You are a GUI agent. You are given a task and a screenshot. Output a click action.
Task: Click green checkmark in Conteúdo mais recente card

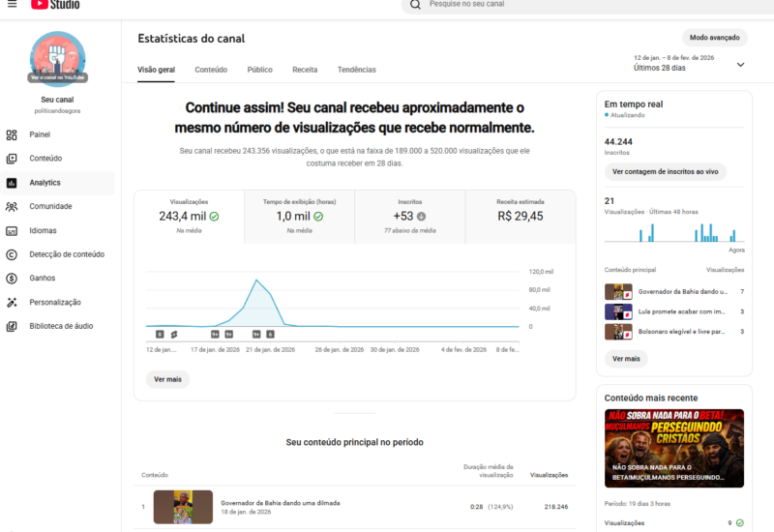pyautogui.click(x=739, y=522)
